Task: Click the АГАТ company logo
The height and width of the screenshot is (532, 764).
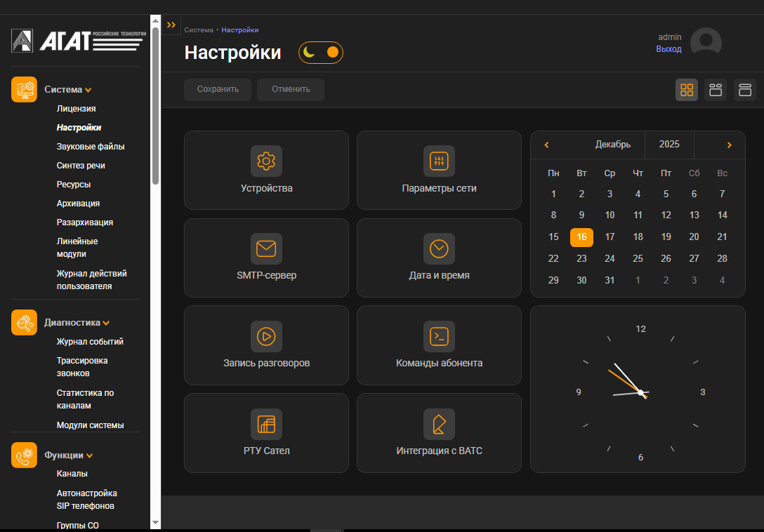Action: coord(77,41)
